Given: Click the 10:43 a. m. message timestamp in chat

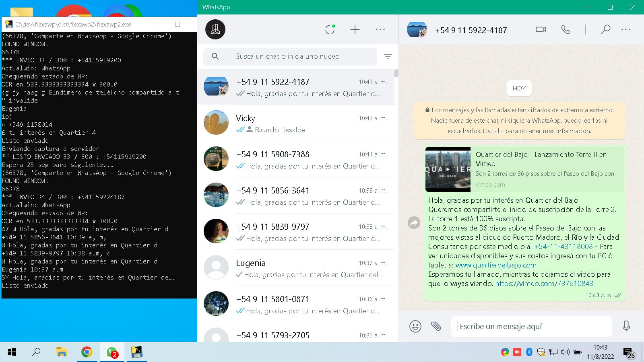Looking at the screenshot, I should click(599, 295).
